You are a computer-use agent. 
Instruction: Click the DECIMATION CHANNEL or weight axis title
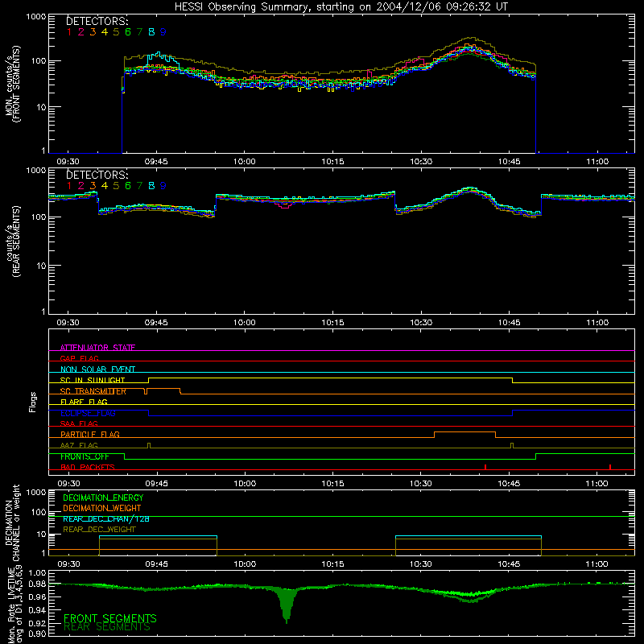[x=12, y=522]
